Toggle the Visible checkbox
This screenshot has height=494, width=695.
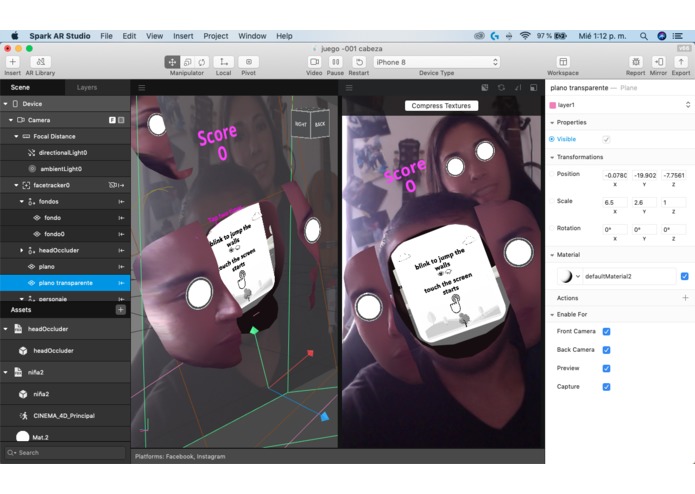606,139
